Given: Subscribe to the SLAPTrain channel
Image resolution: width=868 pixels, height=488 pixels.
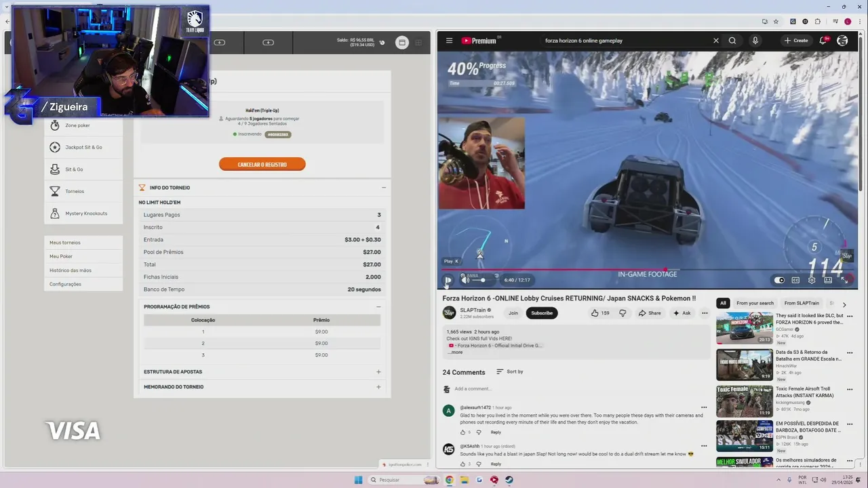Looking at the screenshot, I should coord(542,313).
